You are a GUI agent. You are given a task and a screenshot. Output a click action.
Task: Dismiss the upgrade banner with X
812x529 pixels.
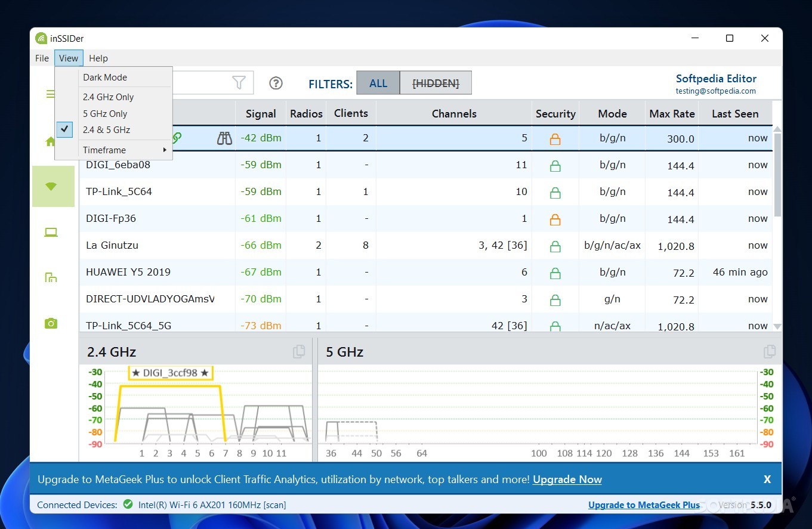pos(767,479)
